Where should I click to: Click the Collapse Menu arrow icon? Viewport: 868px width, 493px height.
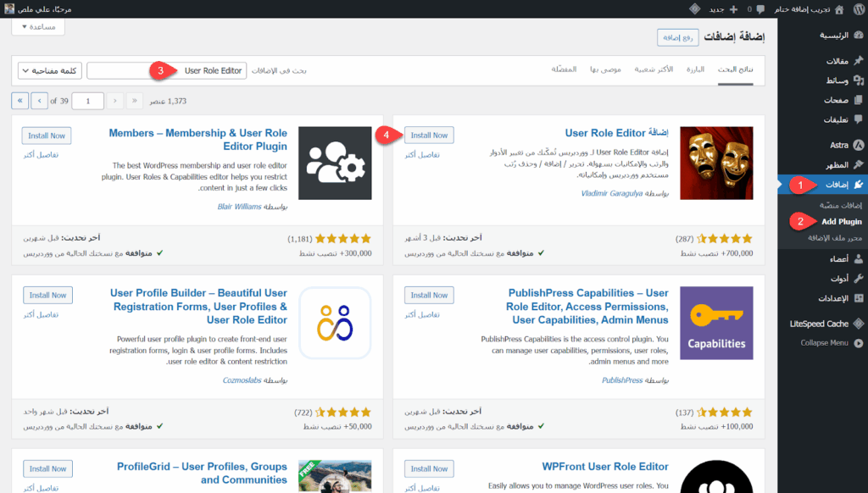pos(858,343)
